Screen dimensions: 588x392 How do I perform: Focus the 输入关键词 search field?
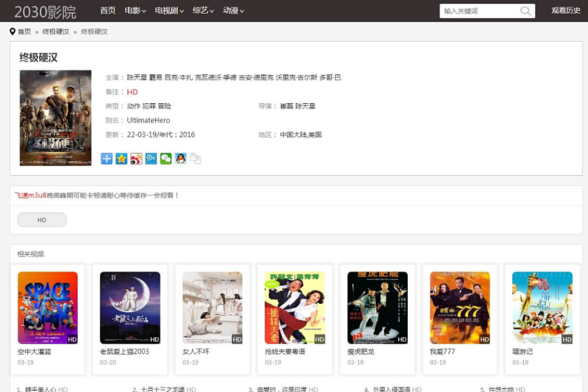pyautogui.click(x=479, y=11)
